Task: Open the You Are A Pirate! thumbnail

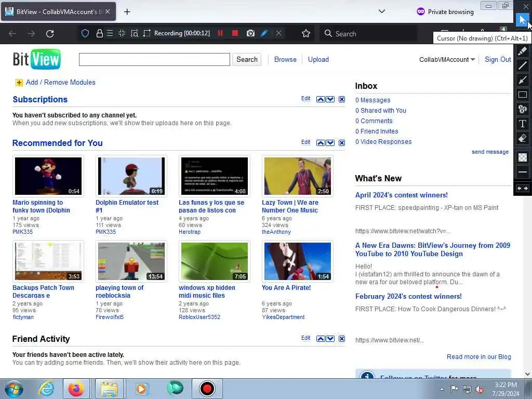Action: [x=298, y=261]
